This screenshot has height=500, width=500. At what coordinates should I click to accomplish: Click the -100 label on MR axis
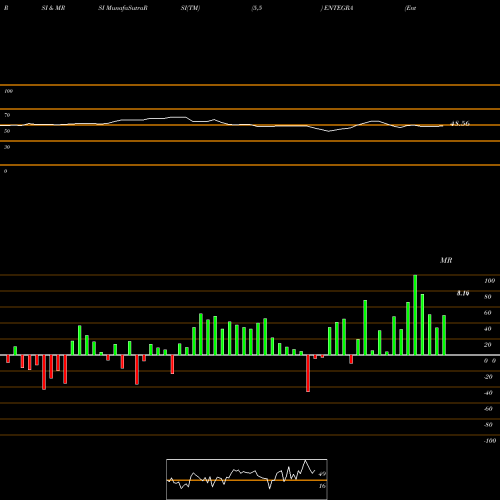(490, 441)
